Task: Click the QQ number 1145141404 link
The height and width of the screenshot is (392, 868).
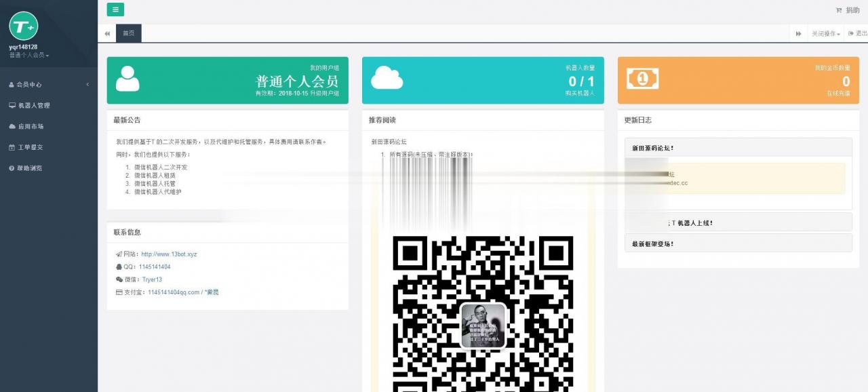Action: pos(155,267)
